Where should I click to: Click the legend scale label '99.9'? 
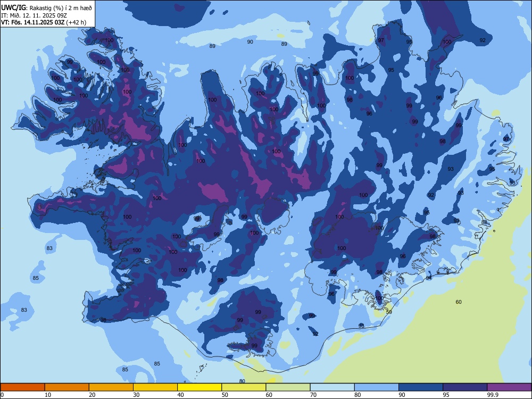pyautogui.click(x=493, y=395)
